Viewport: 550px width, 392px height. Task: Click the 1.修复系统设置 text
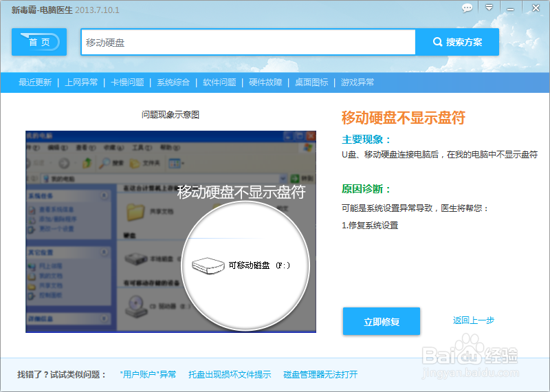click(x=370, y=226)
